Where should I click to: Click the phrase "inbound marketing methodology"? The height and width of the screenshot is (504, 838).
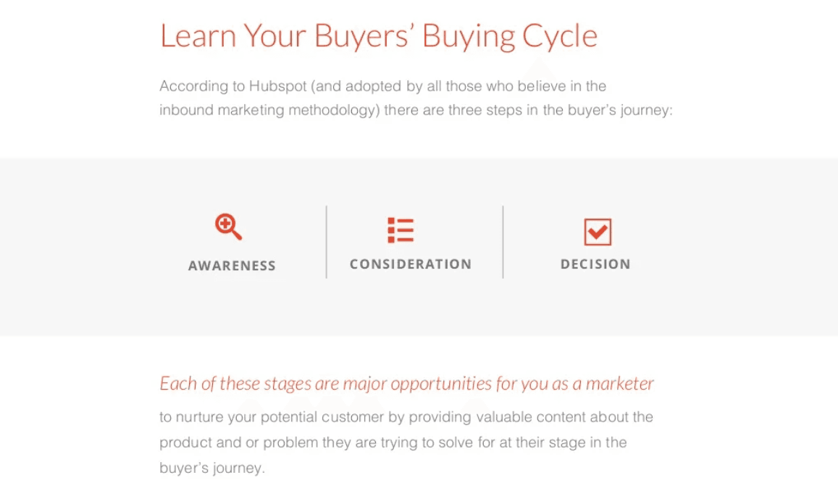click(x=269, y=111)
